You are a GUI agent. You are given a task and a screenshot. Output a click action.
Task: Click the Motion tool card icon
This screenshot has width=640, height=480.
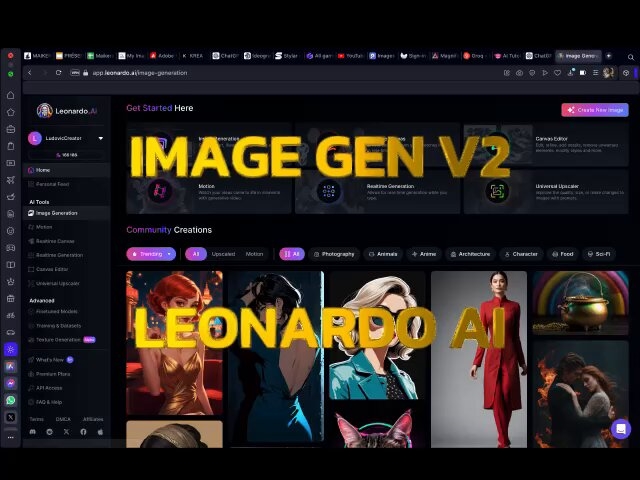[x=160, y=191]
